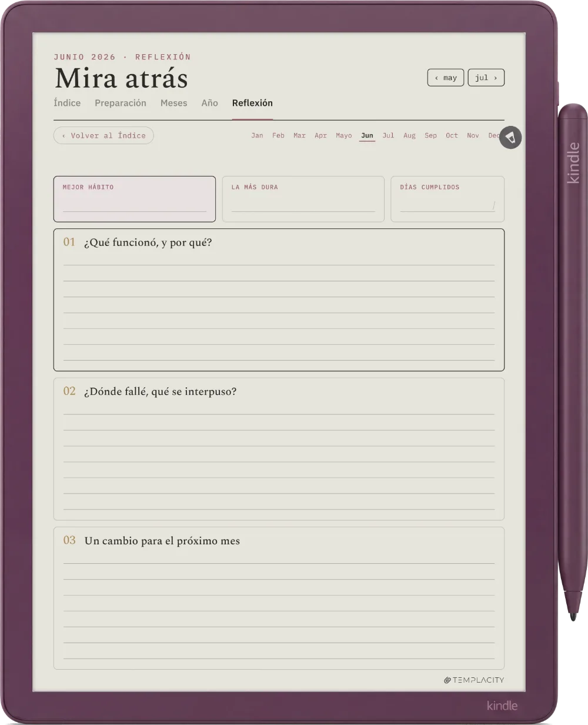Open the floating pen tool button
The image size is (588, 725).
click(510, 137)
